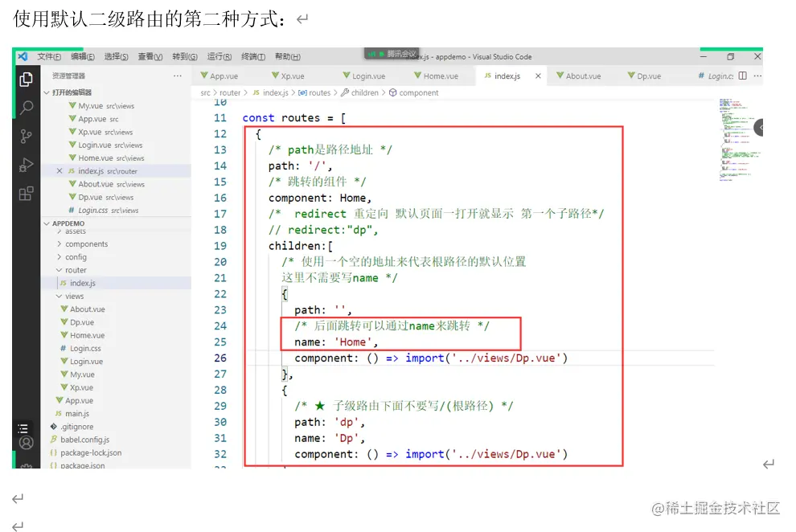The height and width of the screenshot is (532, 796).
Task: Click index.js in the breadcrumb
Action: pyautogui.click(x=275, y=92)
